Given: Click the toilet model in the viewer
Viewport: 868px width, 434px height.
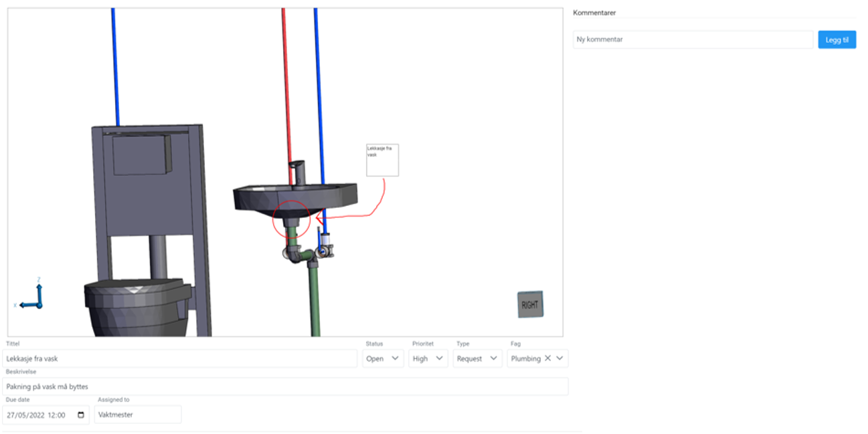Looking at the screenshot, I should click(x=137, y=308).
